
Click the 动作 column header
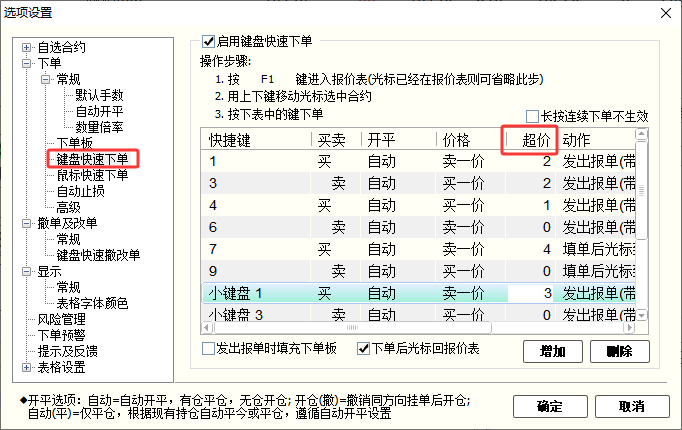tap(596, 140)
